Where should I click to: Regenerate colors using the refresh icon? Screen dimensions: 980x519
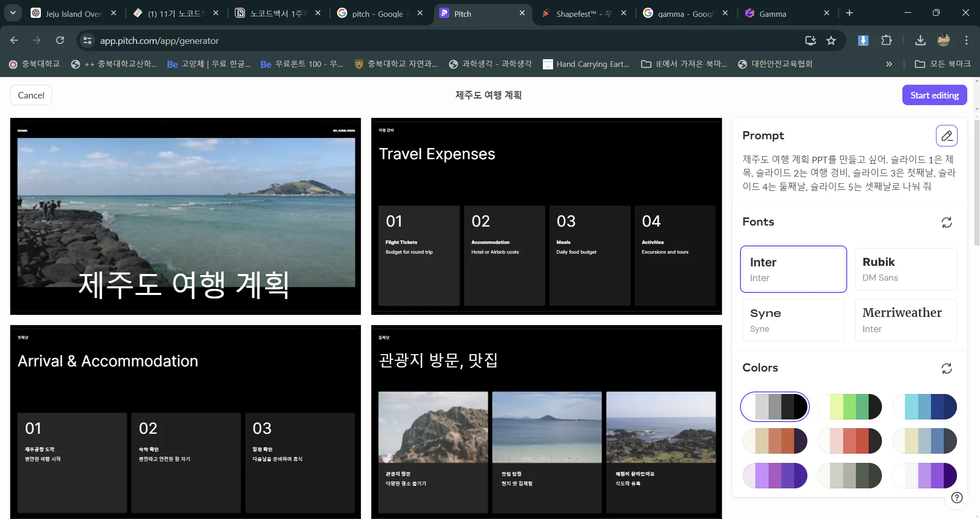[946, 368]
